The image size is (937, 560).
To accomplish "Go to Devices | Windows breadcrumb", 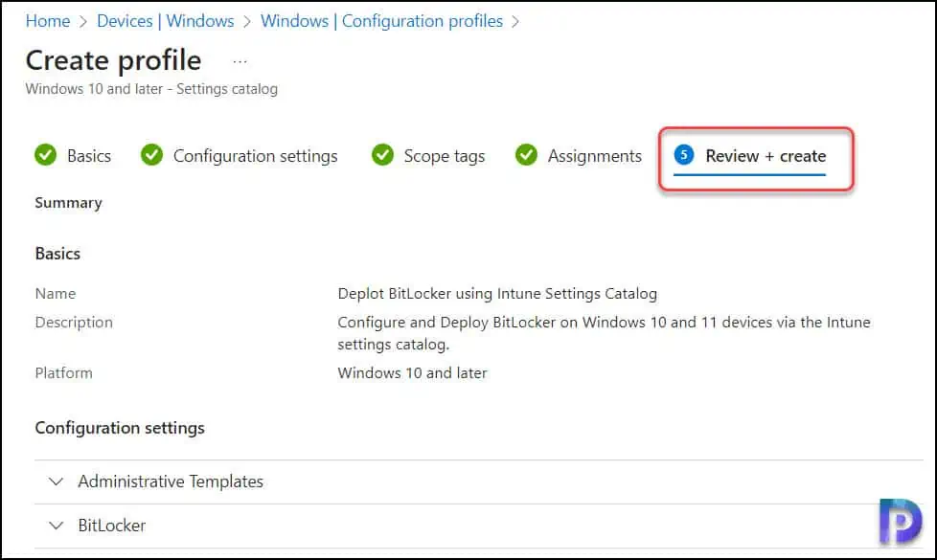I will 166,21.
